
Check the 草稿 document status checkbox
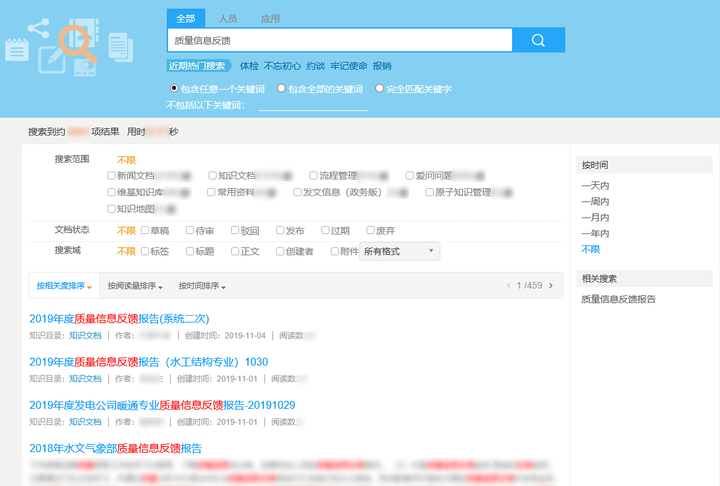pos(145,230)
